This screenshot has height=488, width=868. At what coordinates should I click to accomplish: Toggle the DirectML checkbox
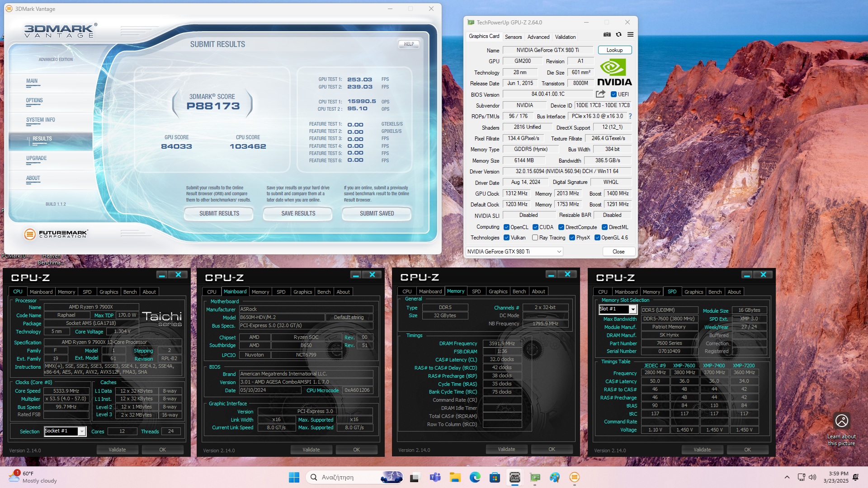click(x=604, y=227)
